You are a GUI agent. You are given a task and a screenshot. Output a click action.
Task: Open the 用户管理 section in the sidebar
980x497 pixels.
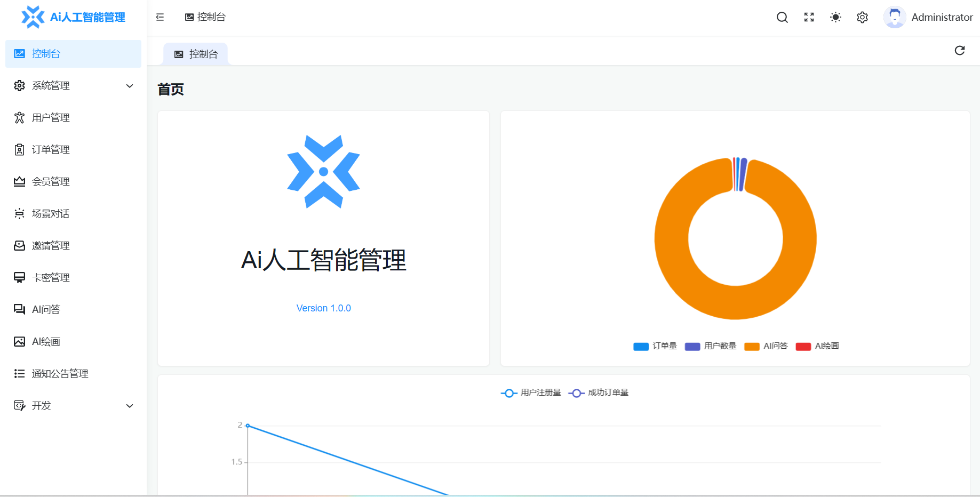pos(50,117)
